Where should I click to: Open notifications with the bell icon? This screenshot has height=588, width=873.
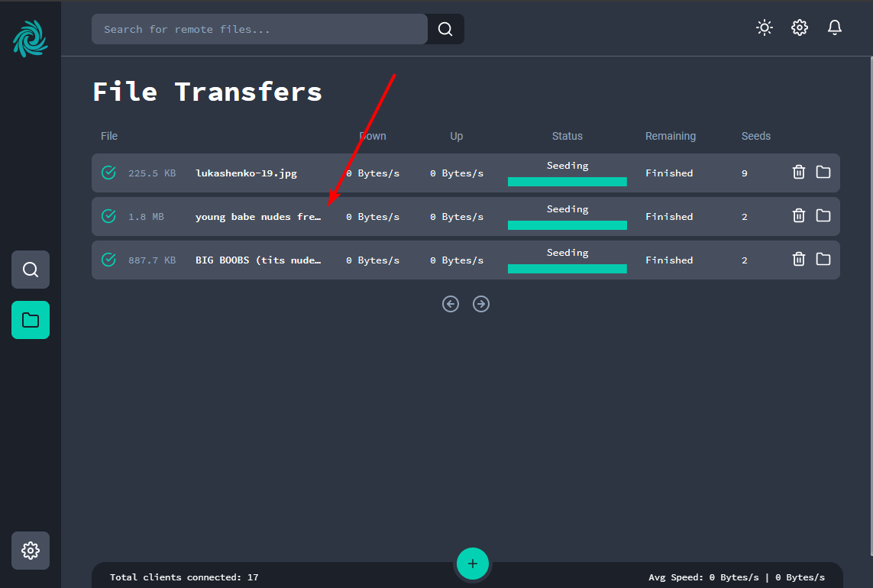[835, 27]
